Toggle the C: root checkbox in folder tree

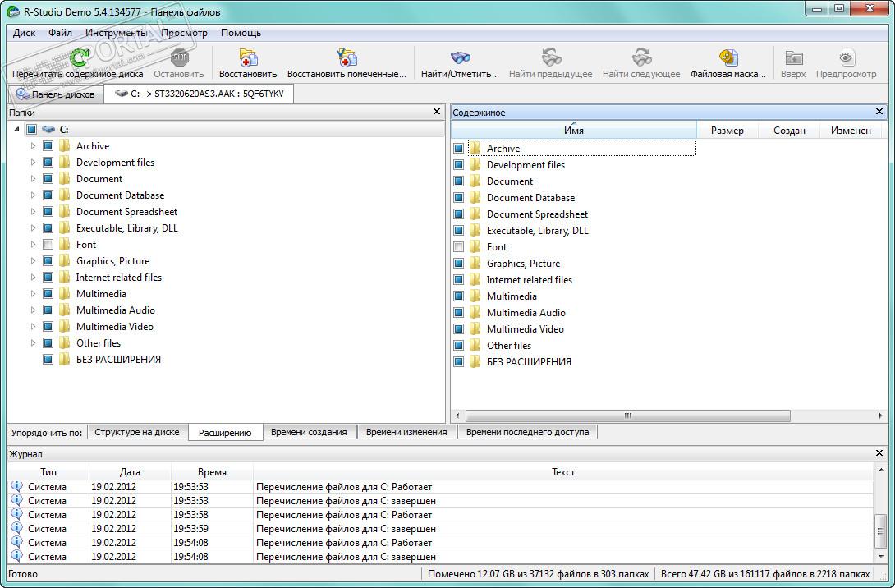coord(32,130)
